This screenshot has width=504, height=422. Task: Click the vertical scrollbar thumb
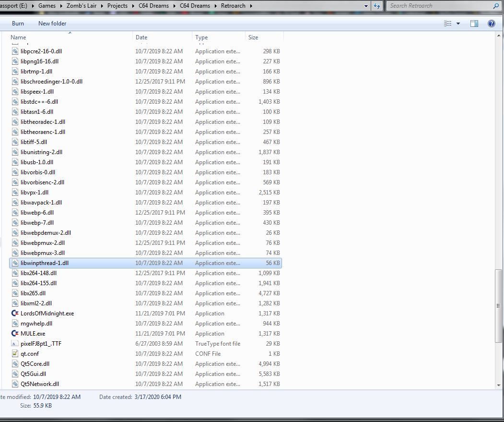[499, 306]
